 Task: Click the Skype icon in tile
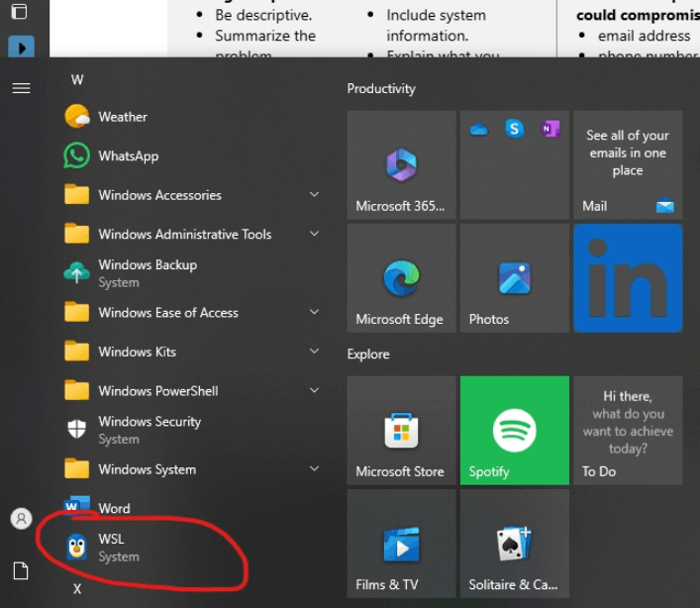[x=514, y=129]
